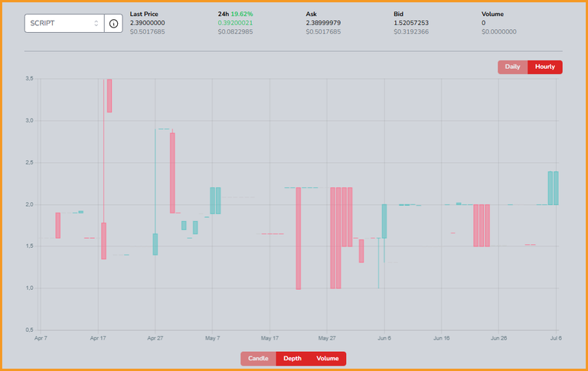The width and height of the screenshot is (588, 371).
Task: Click the tall red candle reaching 3.5
Action: pyautogui.click(x=109, y=96)
